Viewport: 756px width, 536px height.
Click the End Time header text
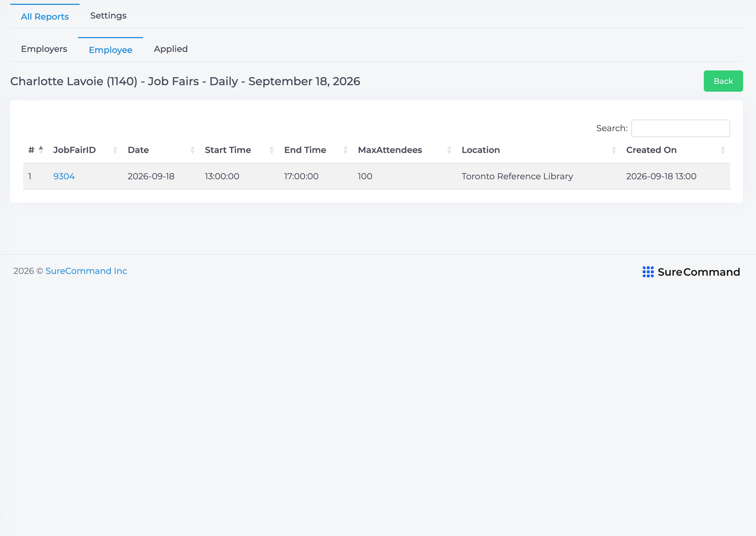coord(305,150)
